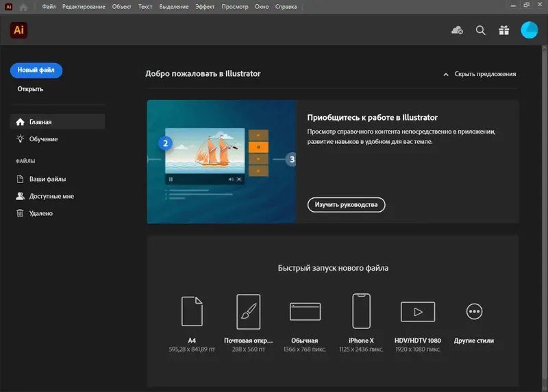The width and height of the screenshot is (548, 392).
Task: Choose the Почтовая открытка brush preset
Action: (249, 312)
